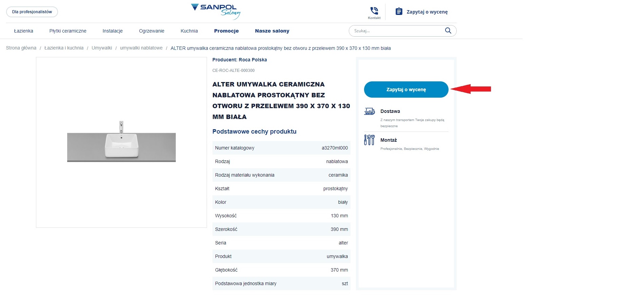Click Głębokość value 370 mm
The image size is (644, 297).
(x=339, y=270)
